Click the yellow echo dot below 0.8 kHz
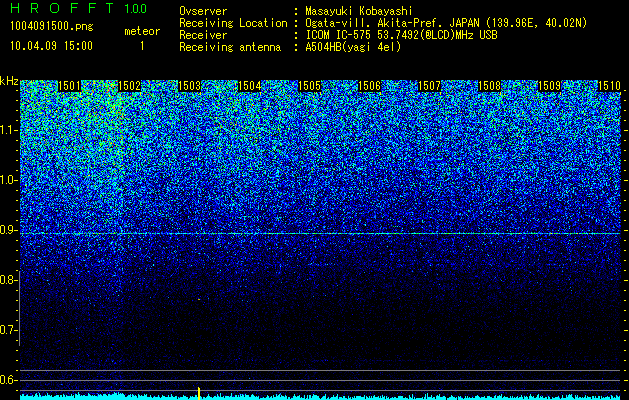629x400 pixels. tap(199, 299)
